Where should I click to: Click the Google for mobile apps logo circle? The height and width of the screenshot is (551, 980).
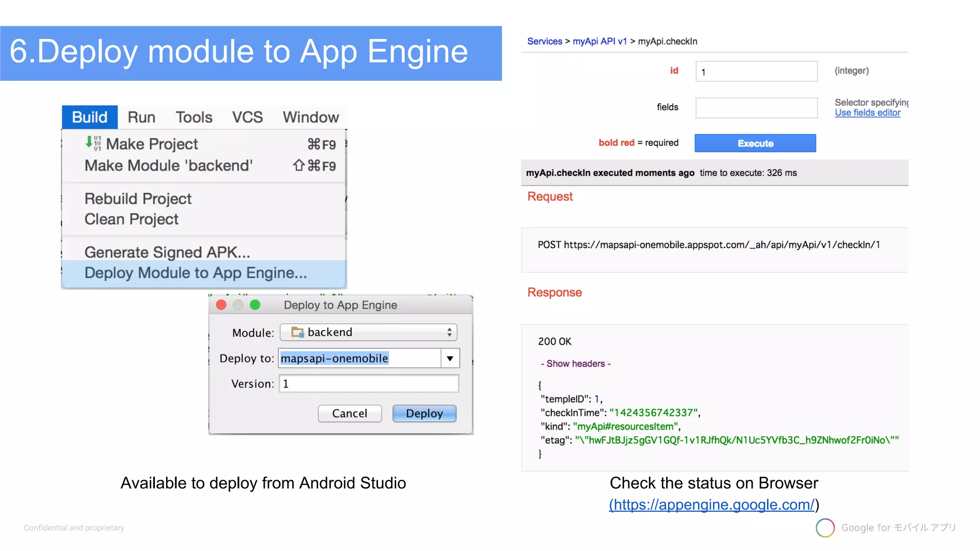(825, 528)
